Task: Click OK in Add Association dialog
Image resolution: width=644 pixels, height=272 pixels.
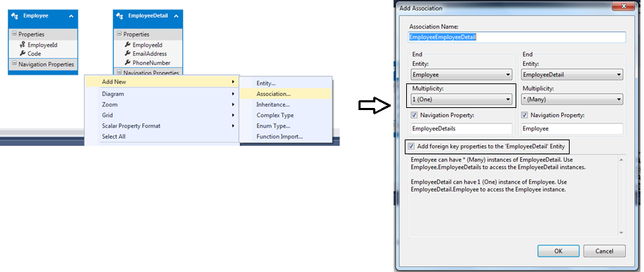Action: point(558,251)
